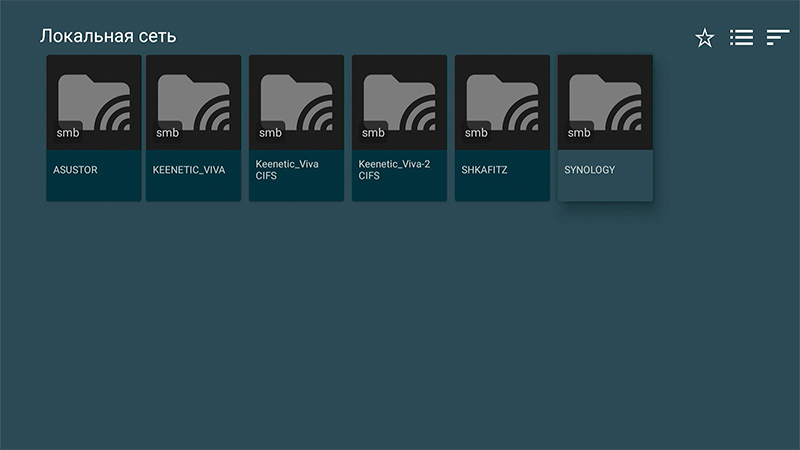Open the ASUSTOR network folder icon
This screenshot has height=450, width=800.
pos(94,102)
